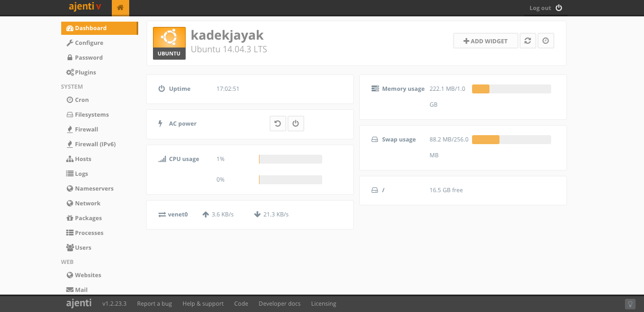Viewport: 644px width, 312px height.
Task: Click the download arrow next to 21.3 KB/s
Action: 257,214
